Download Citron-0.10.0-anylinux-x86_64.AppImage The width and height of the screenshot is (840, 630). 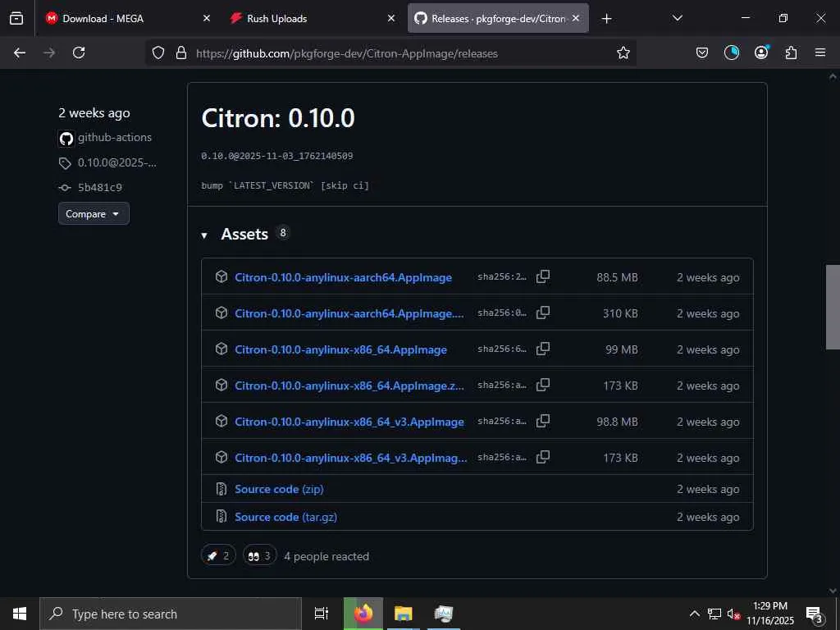click(x=340, y=349)
